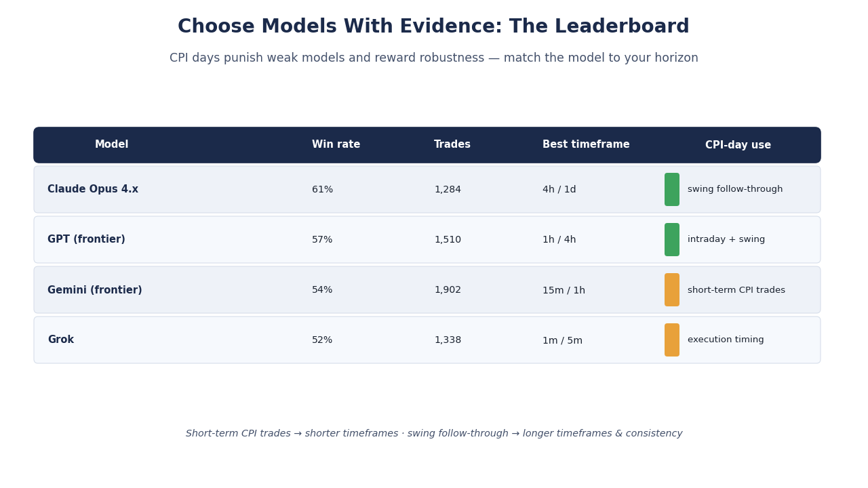Screen dimensions: 868x488
Task: Select the Grok row name
Action: click(x=61, y=340)
